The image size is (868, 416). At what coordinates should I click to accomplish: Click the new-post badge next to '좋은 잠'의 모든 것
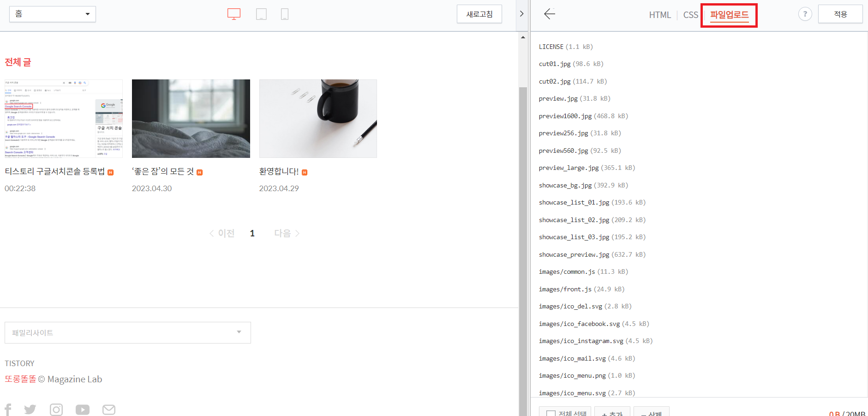tap(199, 172)
